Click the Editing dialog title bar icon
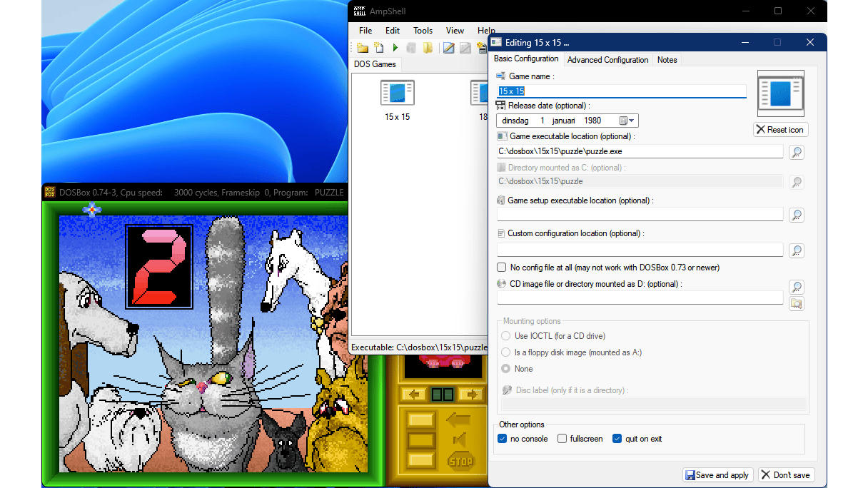 496,43
